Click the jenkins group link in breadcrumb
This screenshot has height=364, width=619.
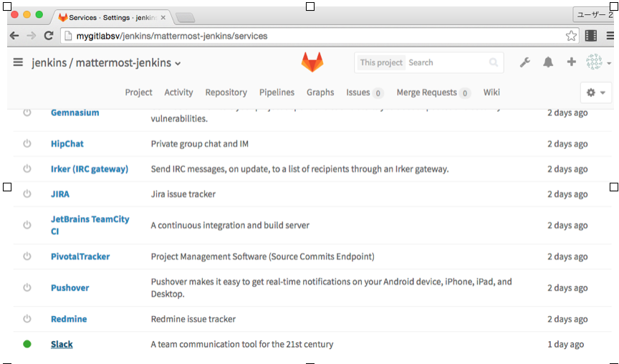(49, 63)
